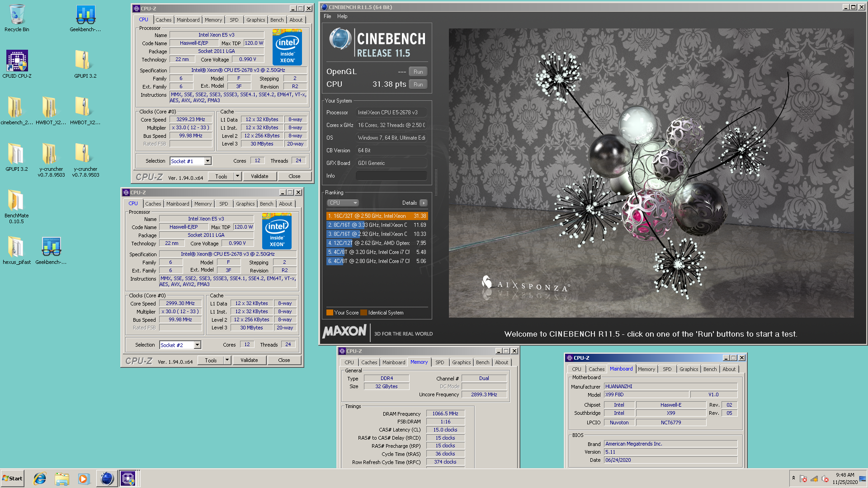Open Windows Explorer from the taskbar
868x488 pixels.
coord(62,479)
